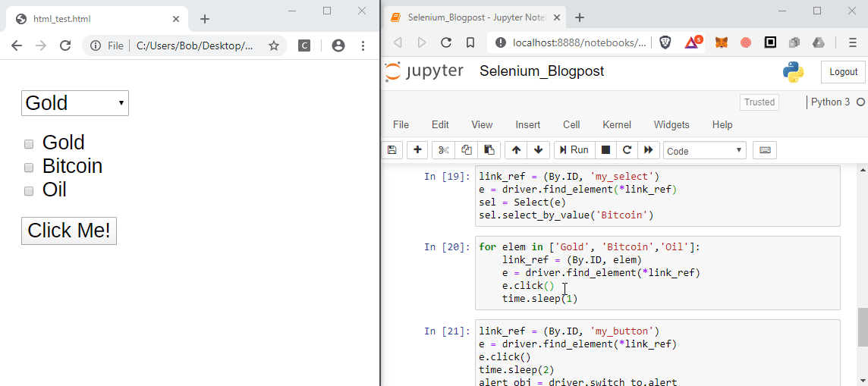Open the Chrome profile avatar icon
Image resolution: width=868 pixels, height=386 pixels.
coord(338,46)
